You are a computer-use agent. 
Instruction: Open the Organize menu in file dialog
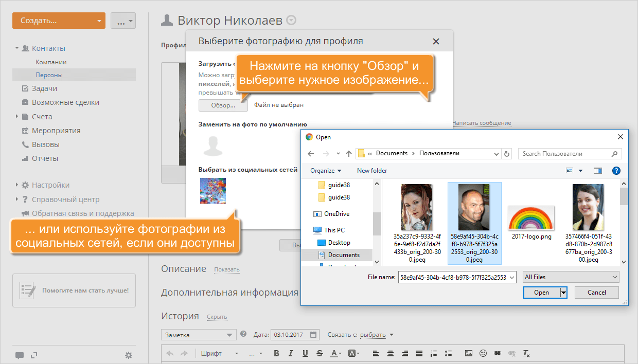pyautogui.click(x=326, y=171)
